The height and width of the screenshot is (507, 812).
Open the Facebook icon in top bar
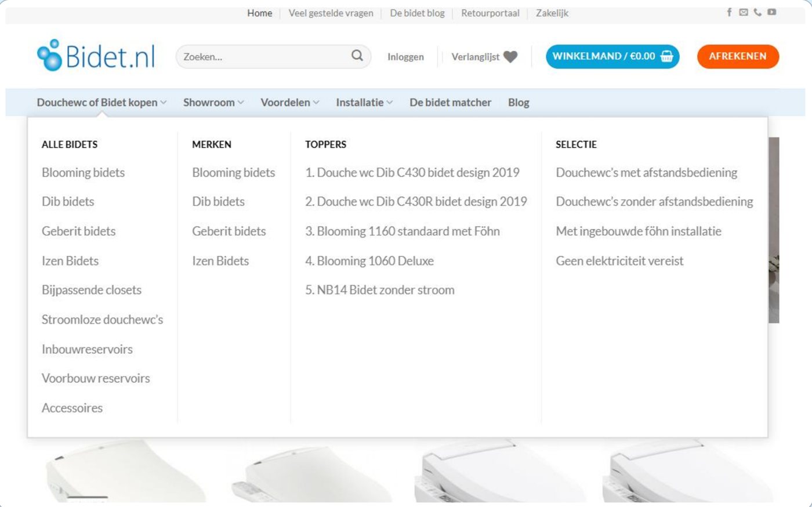tap(729, 12)
